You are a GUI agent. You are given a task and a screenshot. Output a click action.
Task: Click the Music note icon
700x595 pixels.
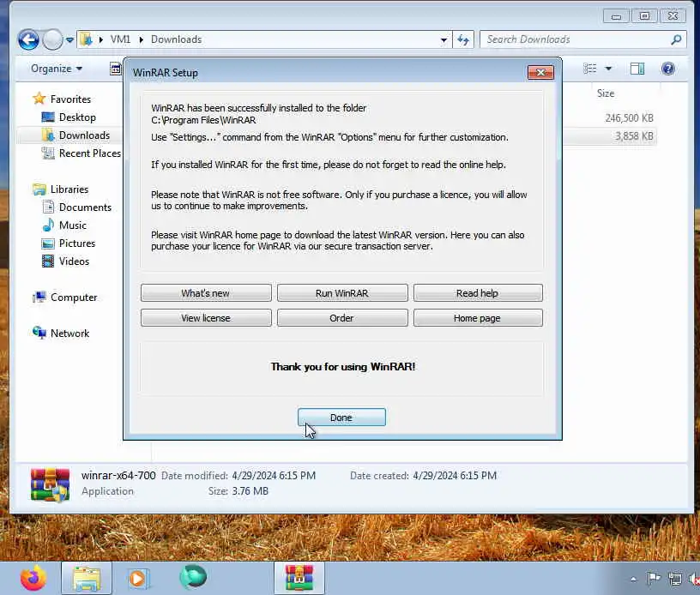click(x=48, y=225)
